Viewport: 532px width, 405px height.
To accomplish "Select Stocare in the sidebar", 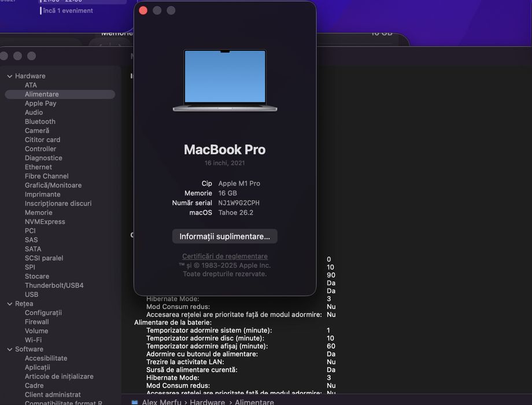I will [36, 277].
